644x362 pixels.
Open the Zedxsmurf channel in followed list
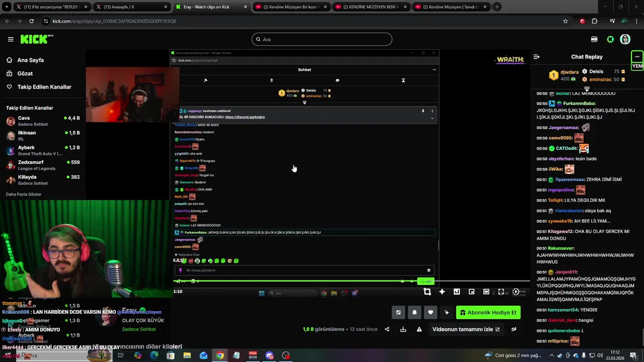coord(43,165)
